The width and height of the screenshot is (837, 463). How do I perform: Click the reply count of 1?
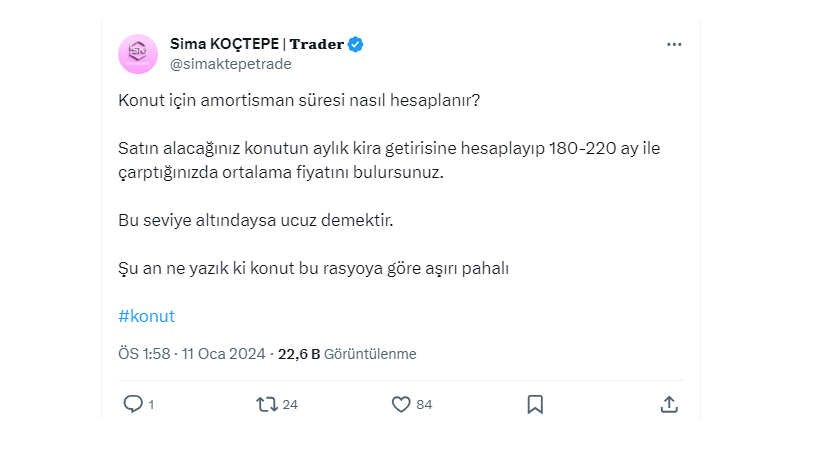click(x=151, y=405)
